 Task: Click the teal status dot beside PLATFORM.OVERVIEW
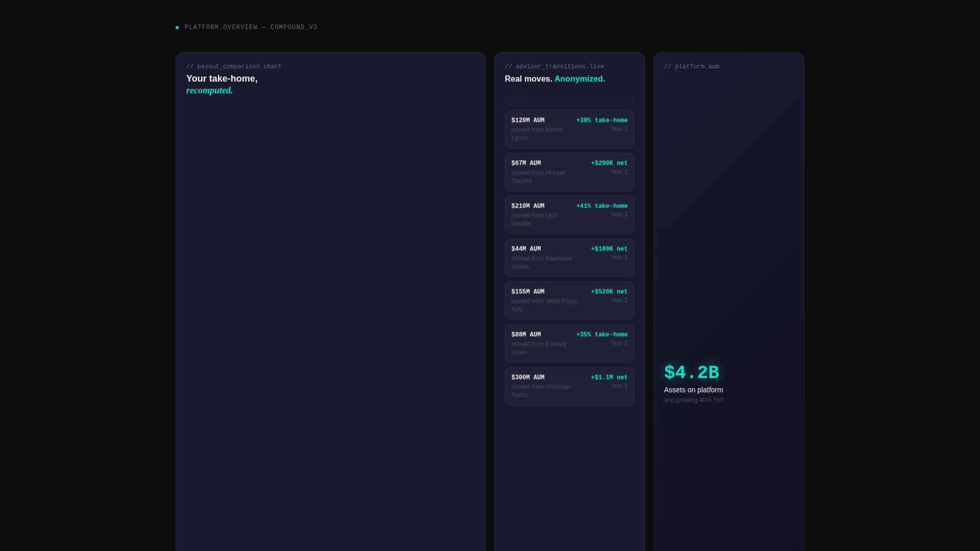click(177, 28)
